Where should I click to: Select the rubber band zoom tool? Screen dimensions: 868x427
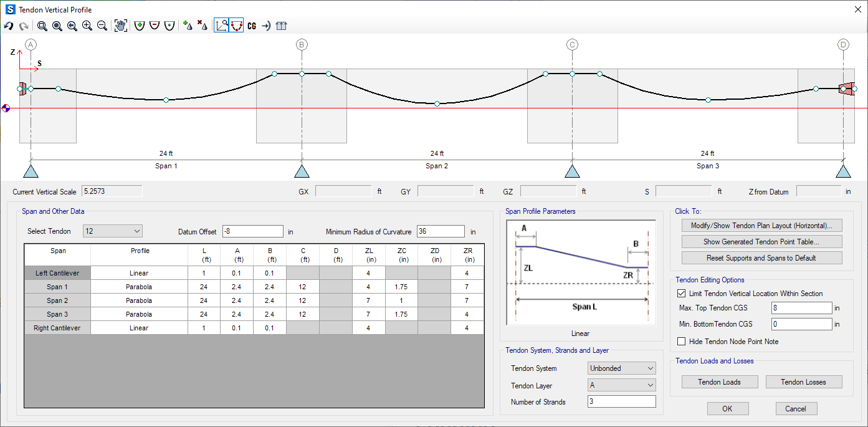pyautogui.click(x=42, y=26)
